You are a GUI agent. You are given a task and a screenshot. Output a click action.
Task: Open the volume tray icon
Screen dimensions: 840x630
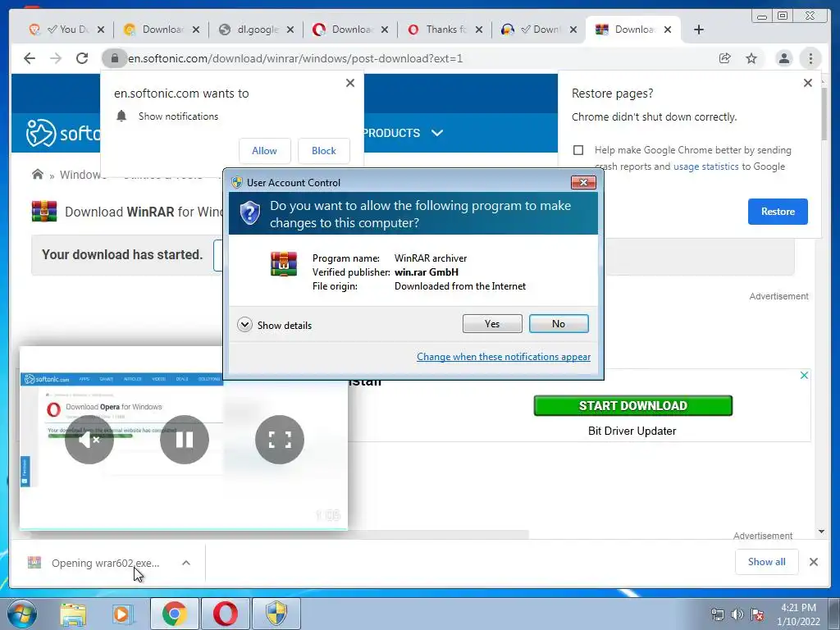[737, 614]
